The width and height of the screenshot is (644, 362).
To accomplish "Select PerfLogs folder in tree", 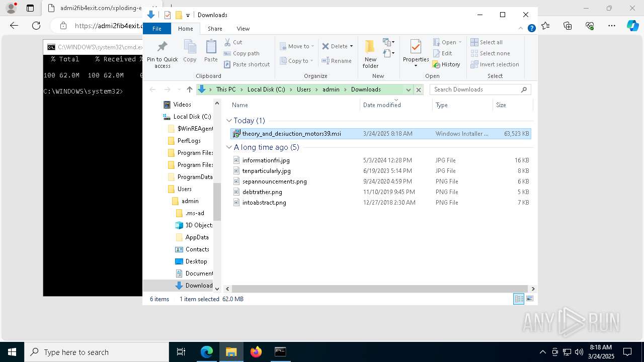I will [184, 141].
